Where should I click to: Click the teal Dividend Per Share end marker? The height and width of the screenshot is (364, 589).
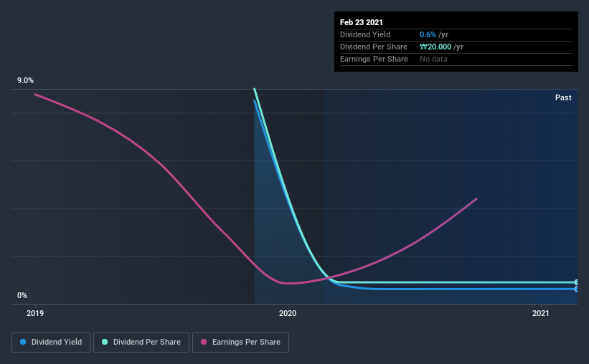[x=576, y=282]
